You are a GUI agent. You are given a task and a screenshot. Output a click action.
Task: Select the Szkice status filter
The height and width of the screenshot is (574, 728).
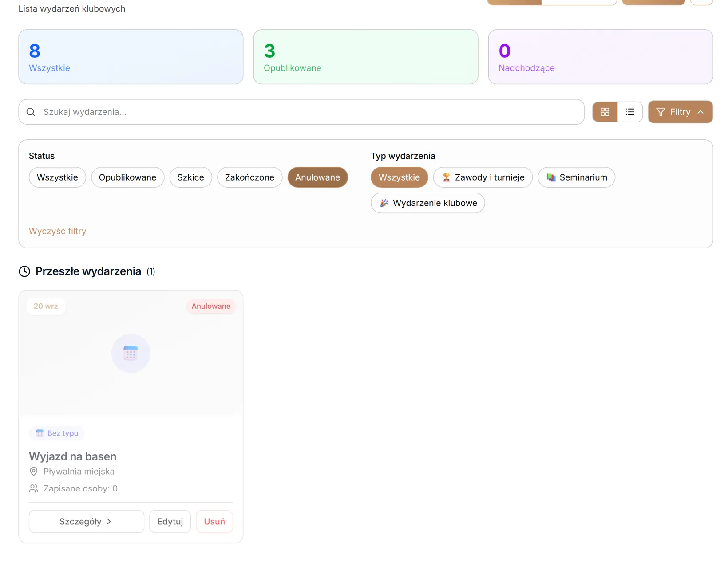tap(190, 177)
